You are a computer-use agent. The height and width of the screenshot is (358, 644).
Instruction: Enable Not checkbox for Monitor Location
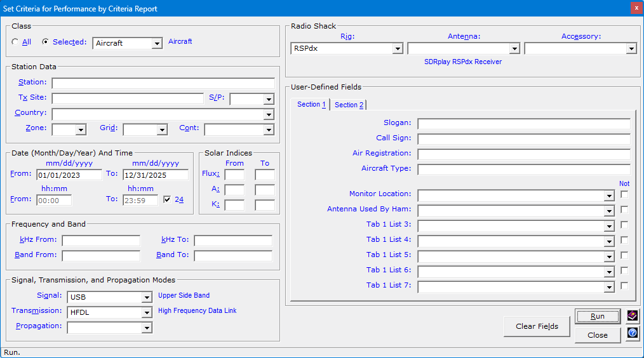(624, 195)
